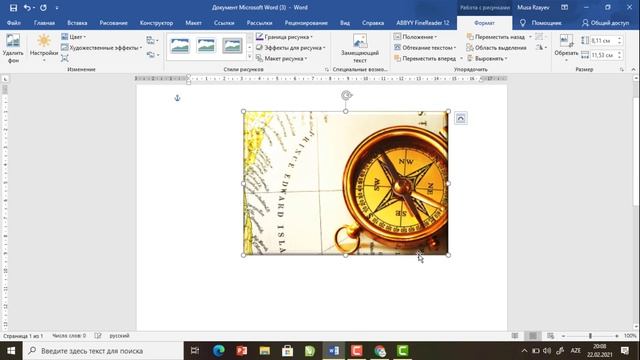Click the Undo arrow in quick access toolbar

tap(27, 7)
